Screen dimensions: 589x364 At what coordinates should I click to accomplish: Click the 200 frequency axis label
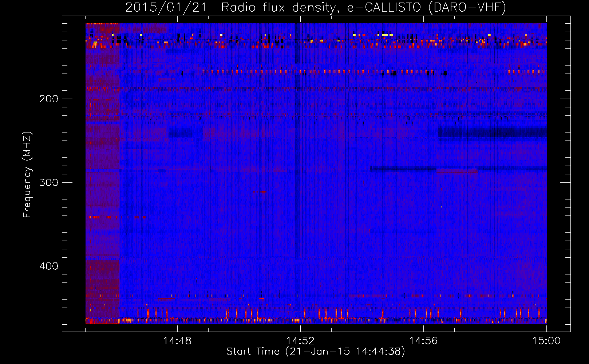point(48,99)
